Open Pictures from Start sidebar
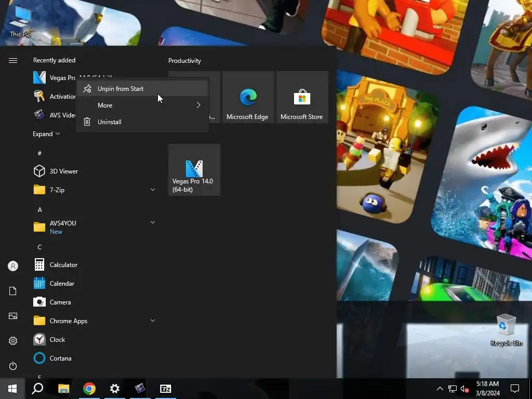532x399 pixels. [x=13, y=316]
